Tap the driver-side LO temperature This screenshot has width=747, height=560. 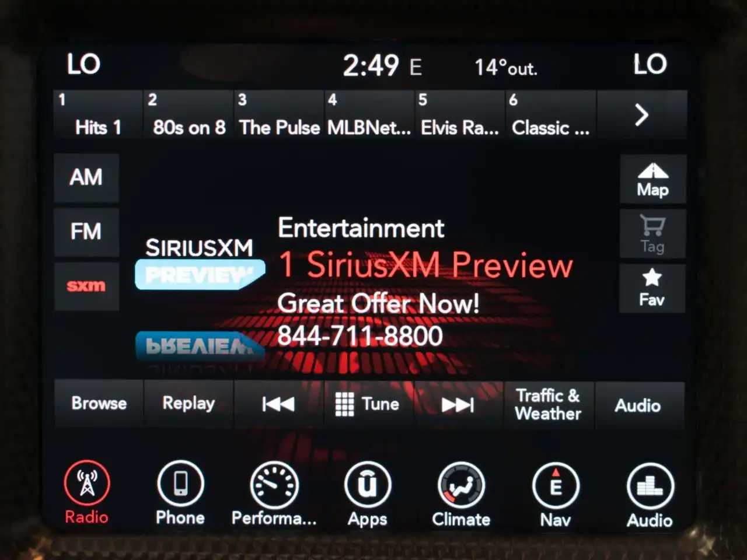tap(83, 64)
